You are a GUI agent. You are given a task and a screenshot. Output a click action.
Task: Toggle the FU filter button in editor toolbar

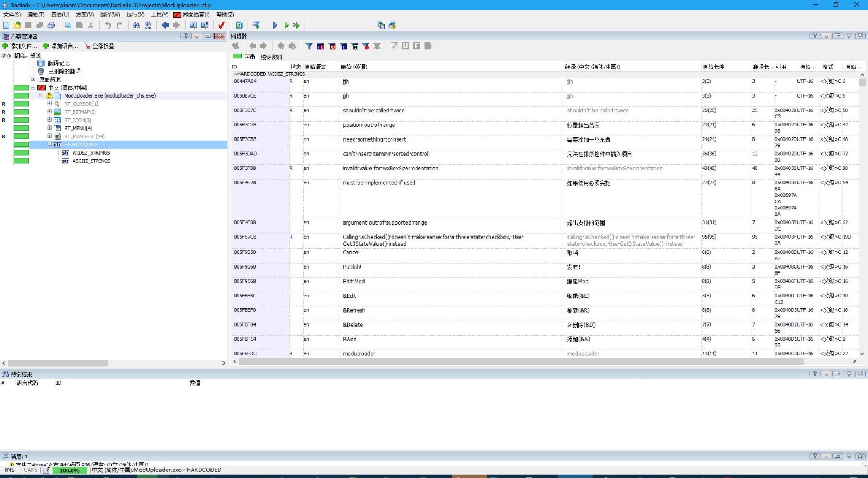(x=321, y=46)
